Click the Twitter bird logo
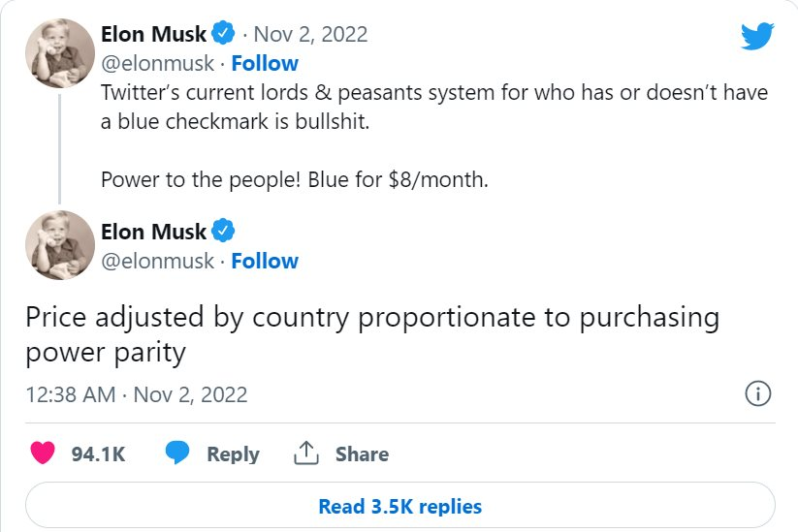Viewport: 798px width, 532px height. point(757,36)
